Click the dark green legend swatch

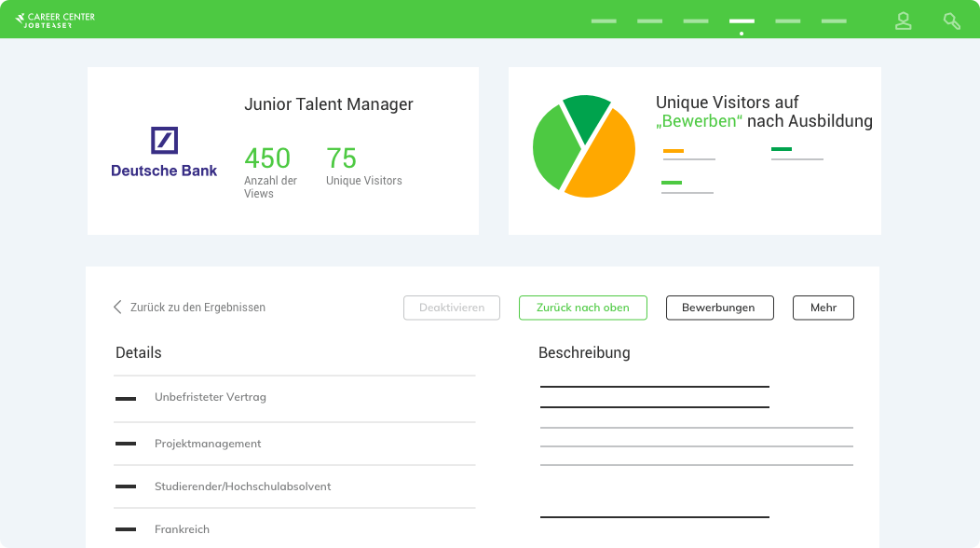(782, 149)
